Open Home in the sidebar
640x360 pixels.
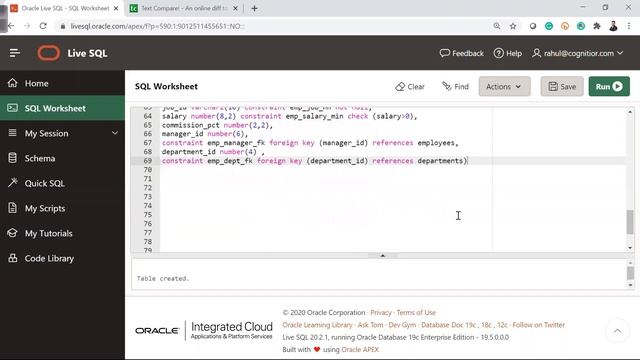62,83
